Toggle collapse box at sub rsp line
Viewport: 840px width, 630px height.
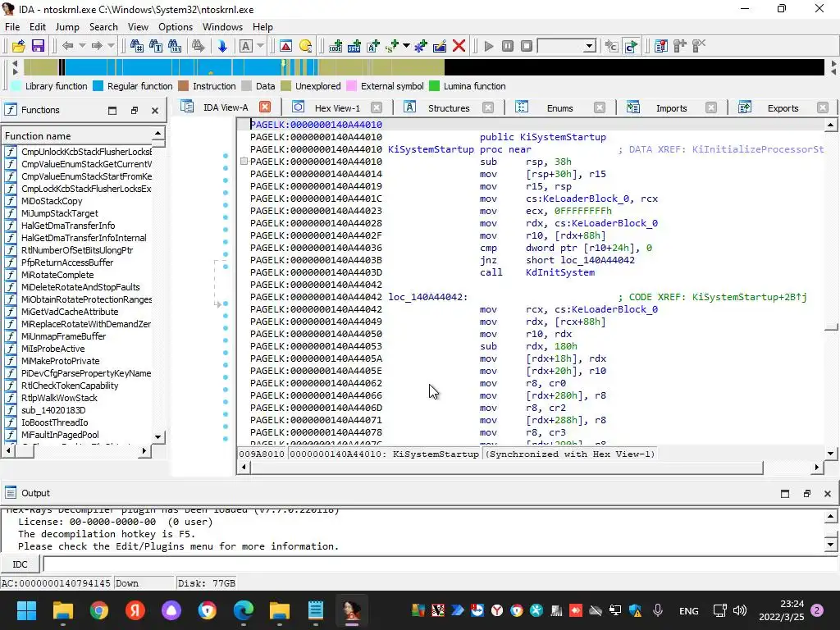click(x=244, y=162)
